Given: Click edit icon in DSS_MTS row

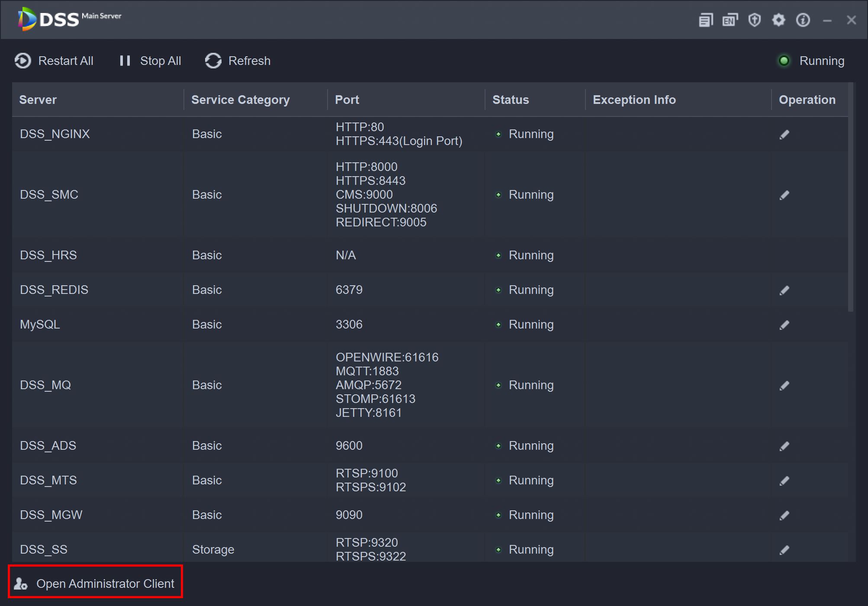Looking at the screenshot, I should click(x=784, y=481).
